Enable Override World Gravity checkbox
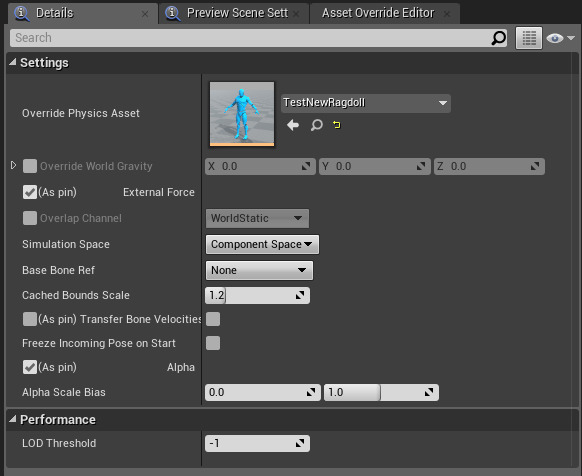Viewport: 582px width, 476px height. (30, 166)
